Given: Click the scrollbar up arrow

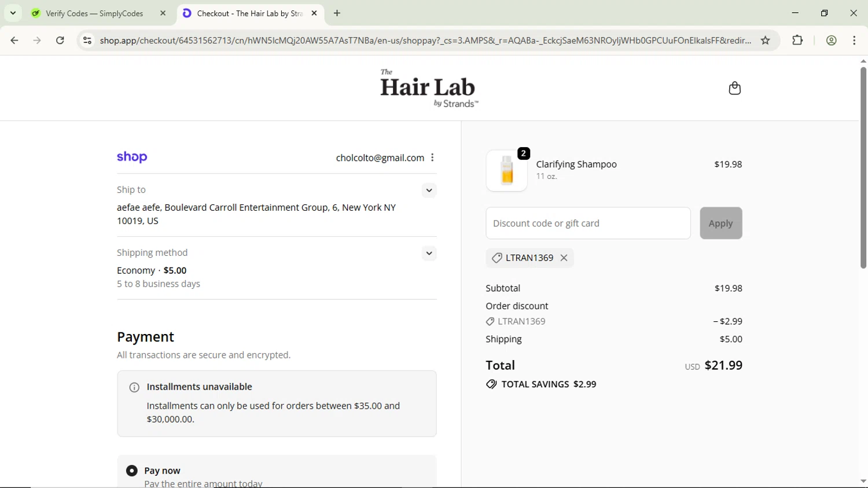Looking at the screenshot, I should pos(863,61).
